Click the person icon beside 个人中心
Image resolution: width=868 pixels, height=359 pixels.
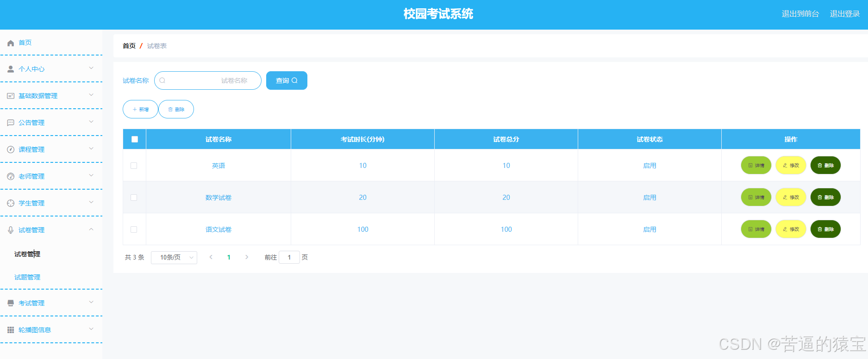tap(11, 69)
